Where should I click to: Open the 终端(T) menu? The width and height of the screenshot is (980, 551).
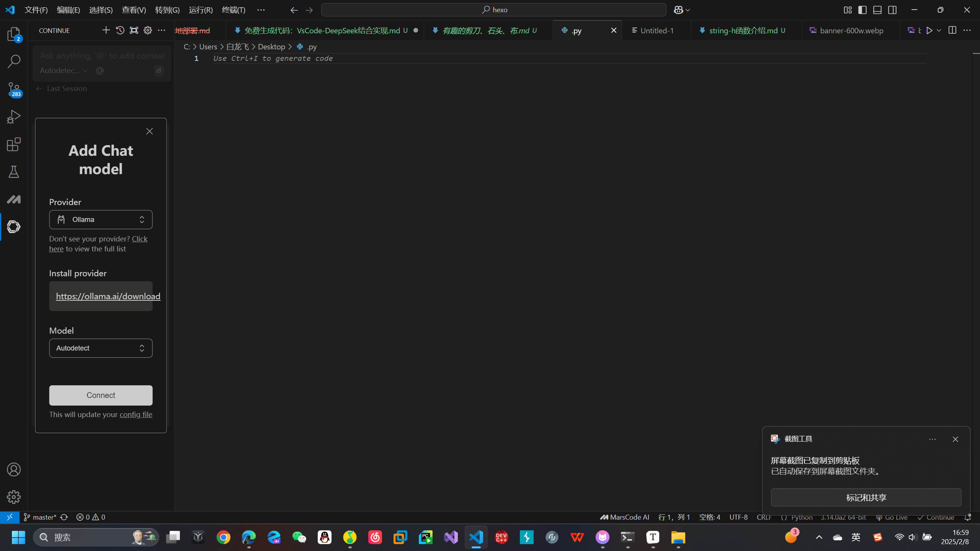click(x=234, y=10)
